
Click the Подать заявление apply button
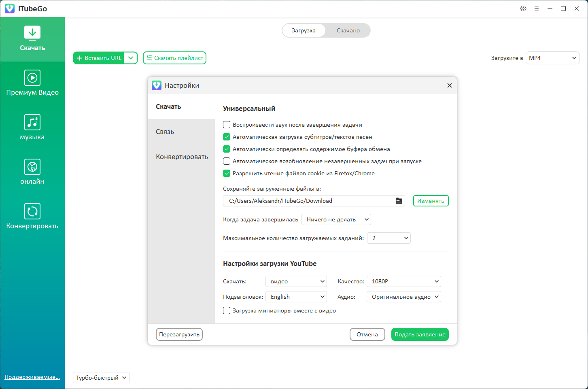(420, 334)
